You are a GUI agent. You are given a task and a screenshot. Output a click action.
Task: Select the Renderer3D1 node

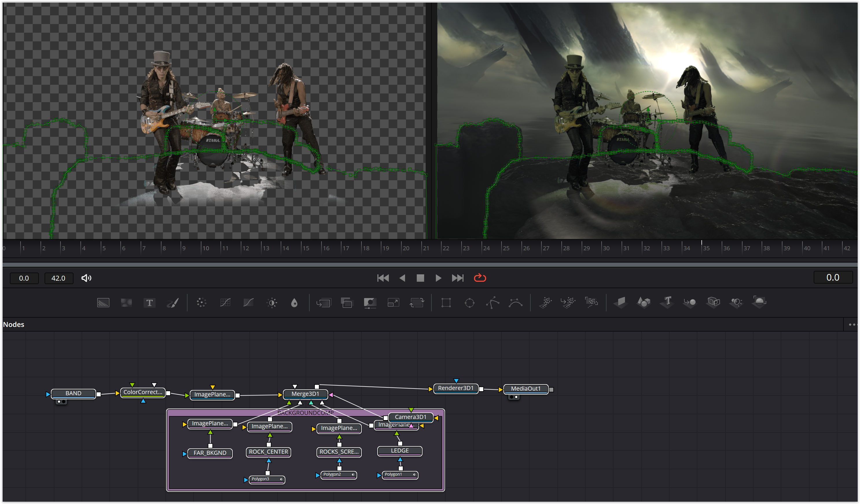point(456,388)
